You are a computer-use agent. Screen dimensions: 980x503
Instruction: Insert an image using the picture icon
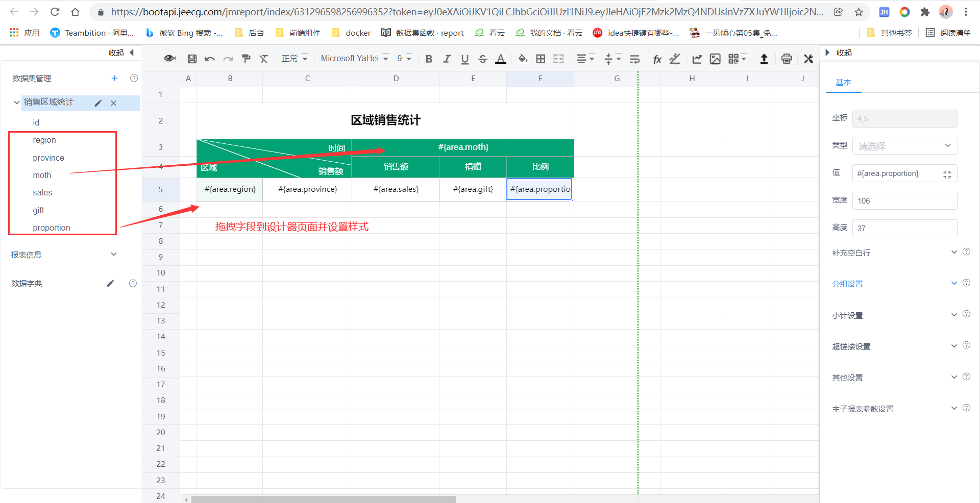(x=715, y=59)
